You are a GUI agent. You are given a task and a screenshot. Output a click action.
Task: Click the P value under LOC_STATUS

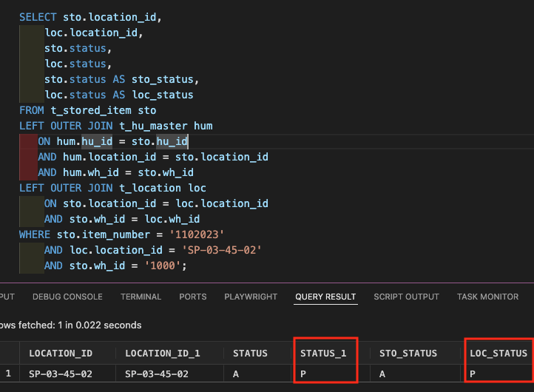point(473,374)
